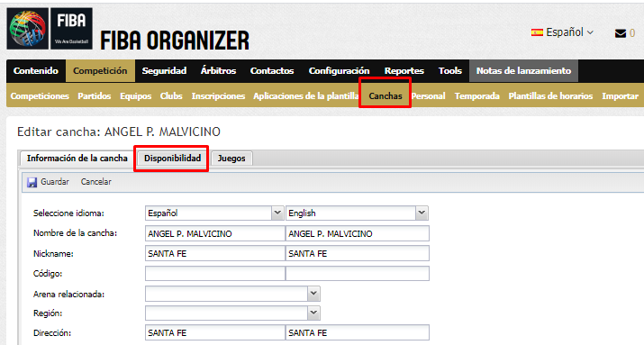Open the Seguridad menu
644x345 pixels.
point(164,70)
